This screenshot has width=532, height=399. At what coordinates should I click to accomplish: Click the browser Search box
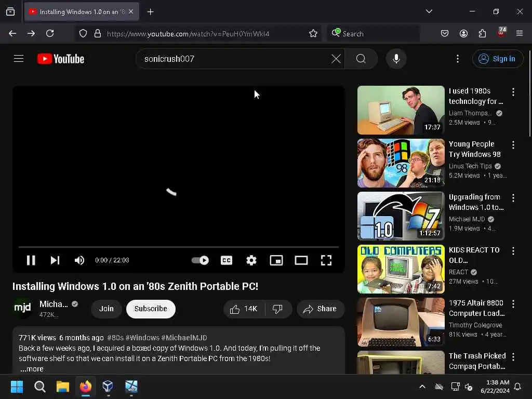pyautogui.click(x=373, y=33)
